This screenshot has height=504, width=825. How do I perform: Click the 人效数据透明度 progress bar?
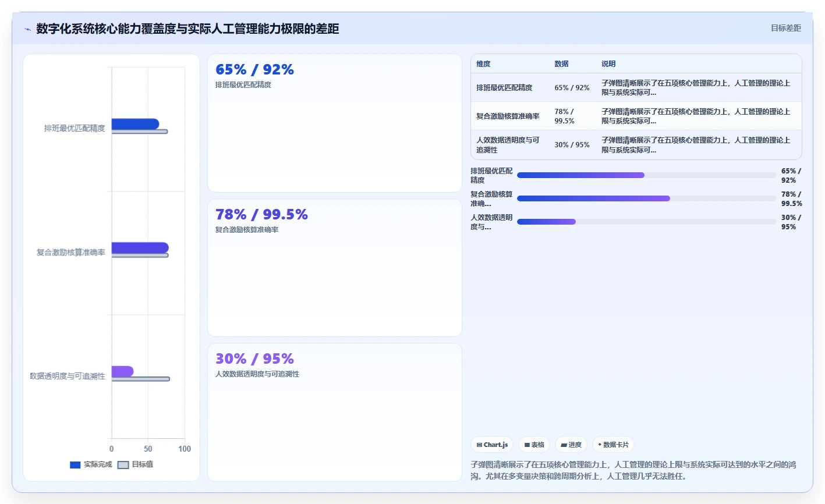click(x=647, y=222)
